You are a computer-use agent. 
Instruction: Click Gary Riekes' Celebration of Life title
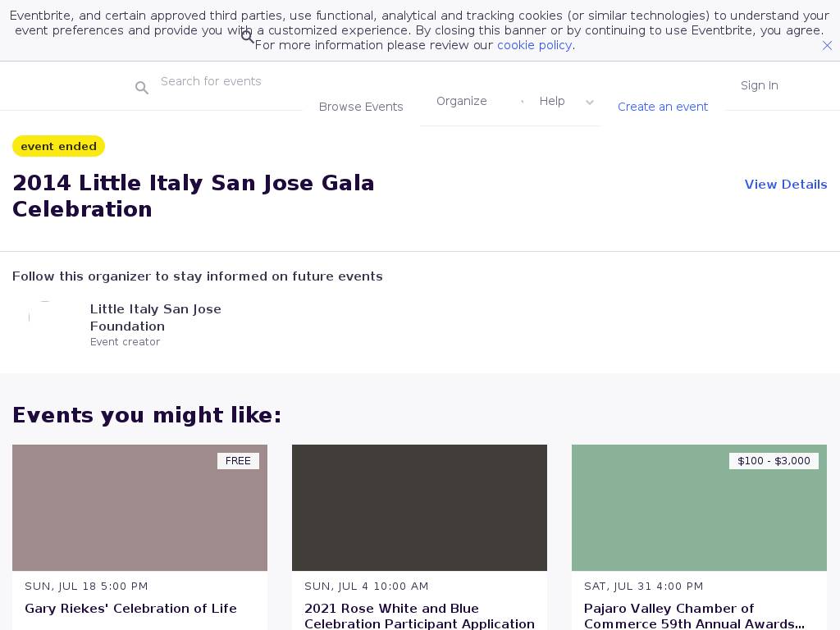[x=130, y=609]
